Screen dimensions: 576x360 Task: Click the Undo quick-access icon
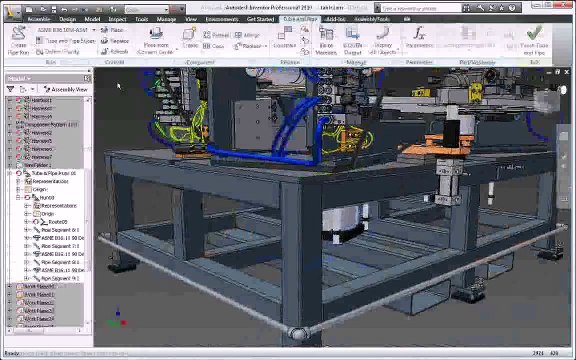65,9
